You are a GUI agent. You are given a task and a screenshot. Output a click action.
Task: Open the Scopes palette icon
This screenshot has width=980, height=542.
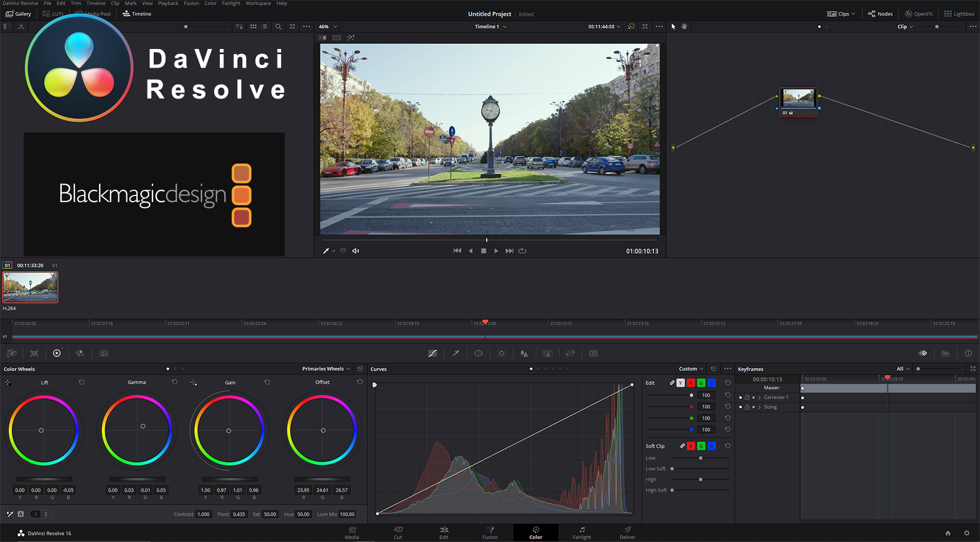click(945, 353)
